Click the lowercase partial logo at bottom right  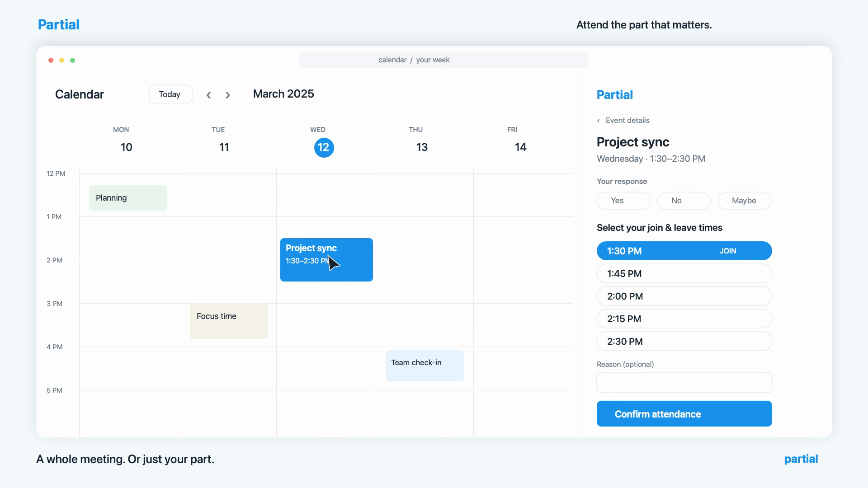(801, 459)
